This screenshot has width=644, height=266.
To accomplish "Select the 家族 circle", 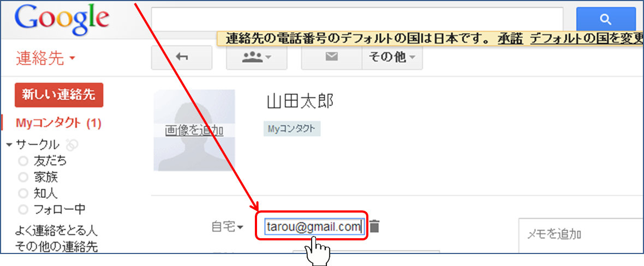I will click(x=45, y=177).
